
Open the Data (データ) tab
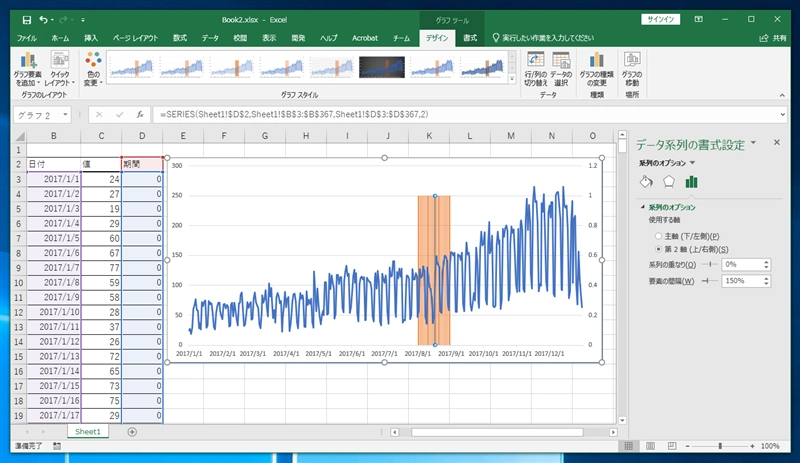(210, 38)
